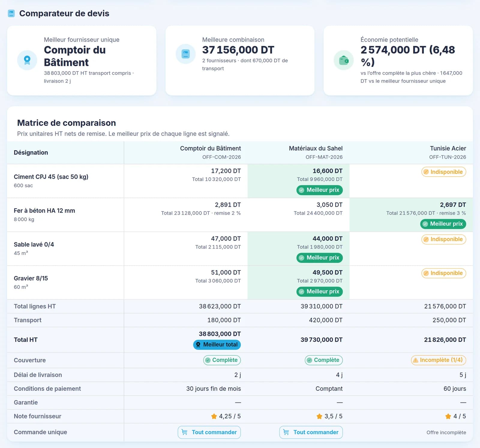Click the Indisponible icon in Sable lavé 0/4 row
The image size is (480, 448).
(426, 239)
